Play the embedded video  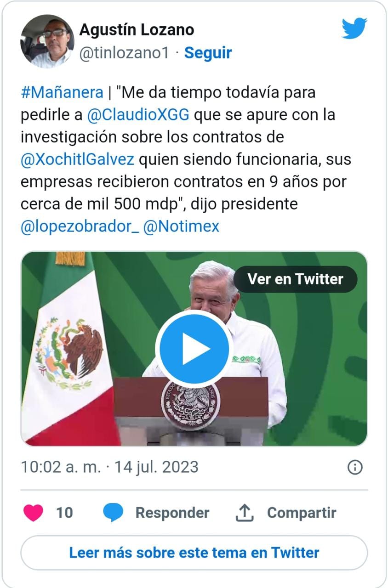193,348
